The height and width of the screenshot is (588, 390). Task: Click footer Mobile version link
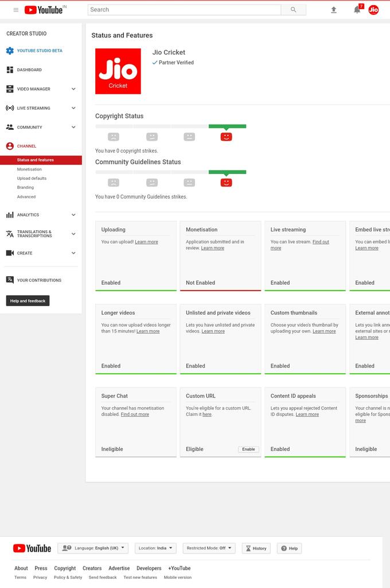178,578
